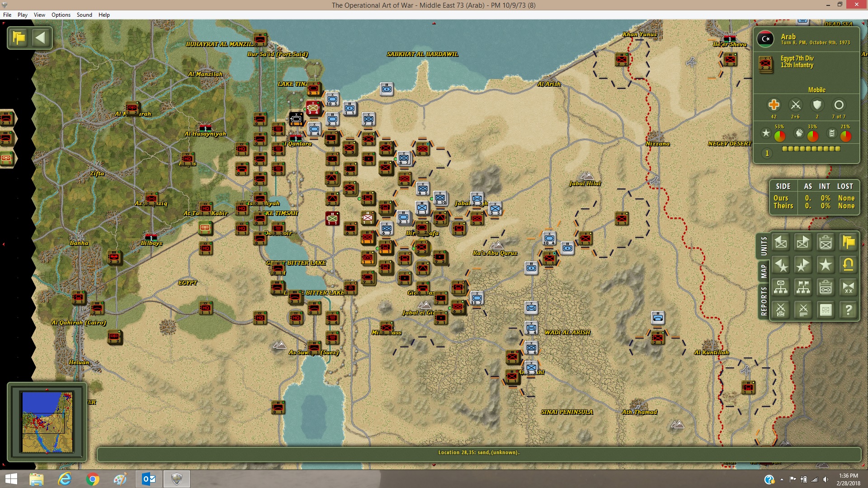Open File Explorer from taskbar
The height and width of the screenshot is (488, 868).
[36, 479]
